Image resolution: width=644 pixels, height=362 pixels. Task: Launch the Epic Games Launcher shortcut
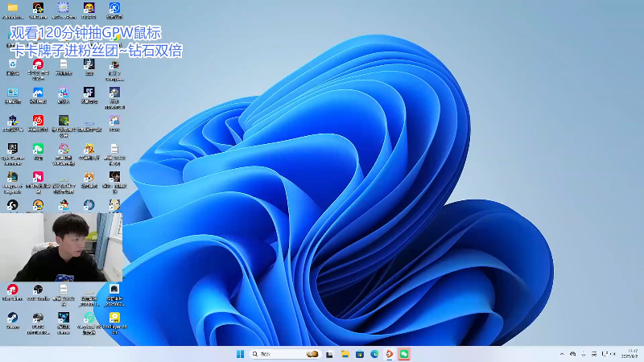pyautogui.click(x=13, y=149)
